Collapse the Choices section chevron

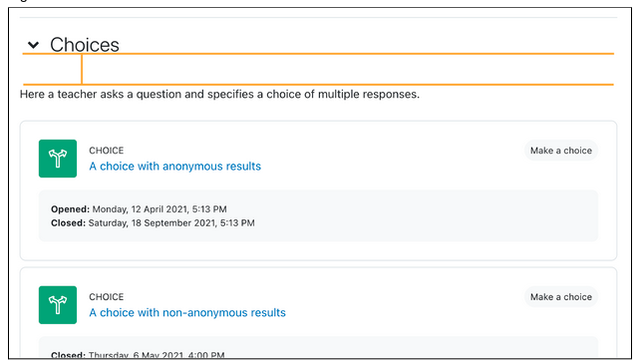[x=33, y=44]
